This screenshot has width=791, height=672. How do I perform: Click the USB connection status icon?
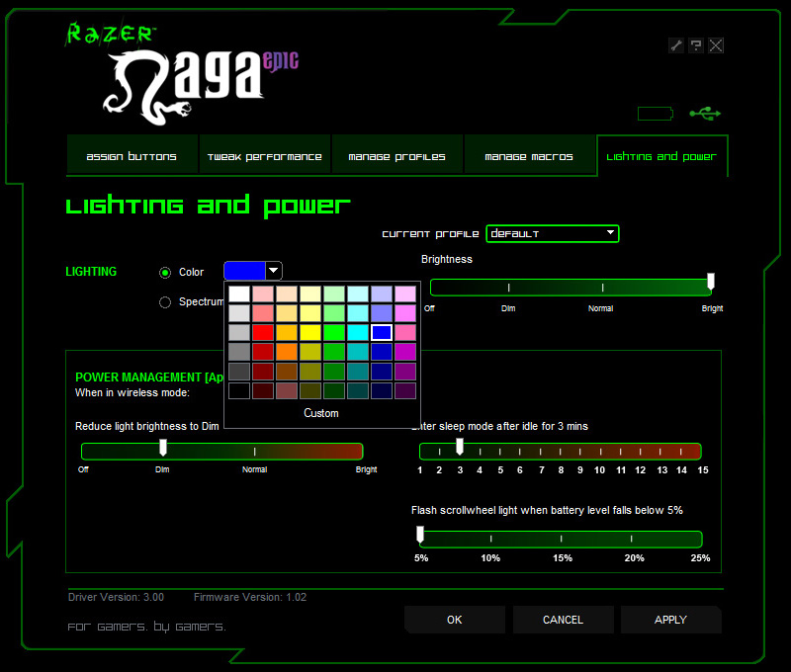[705, 114]
